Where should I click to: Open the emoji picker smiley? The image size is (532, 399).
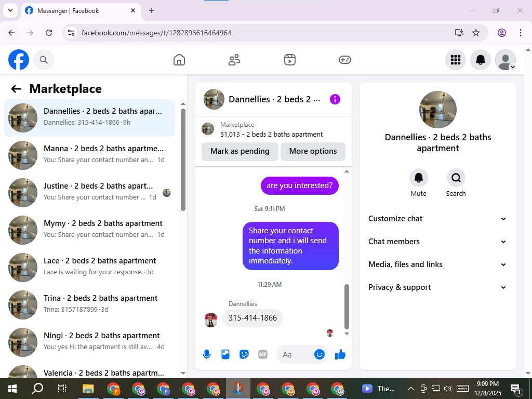(x=320, y=354)
